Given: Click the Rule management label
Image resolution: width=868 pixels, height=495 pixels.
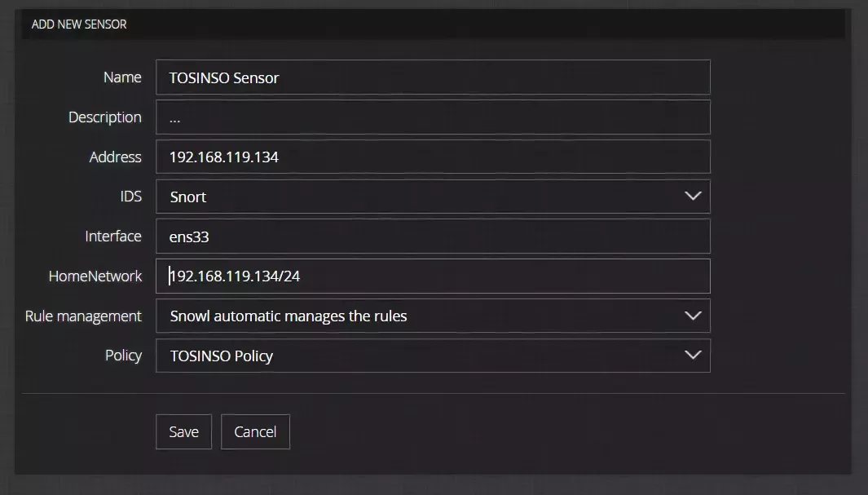Looking at the screenshot, I should click(84, 316).
